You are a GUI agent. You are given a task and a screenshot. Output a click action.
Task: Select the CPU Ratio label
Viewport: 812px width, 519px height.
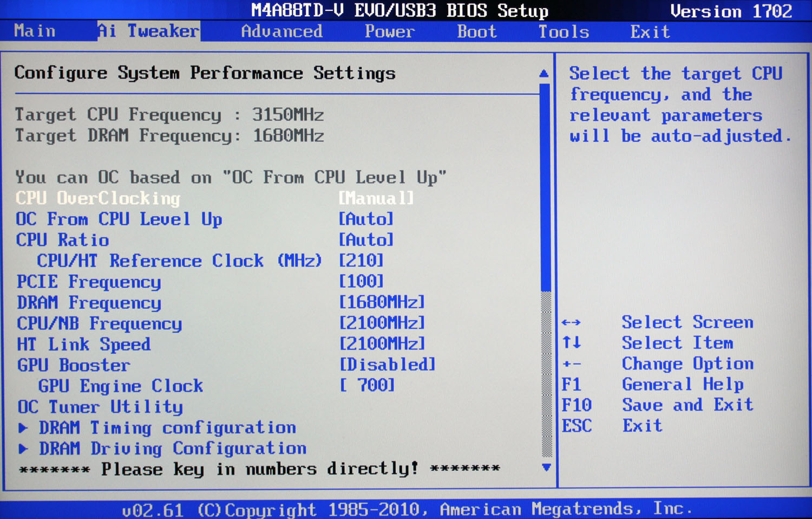(62, 240)
